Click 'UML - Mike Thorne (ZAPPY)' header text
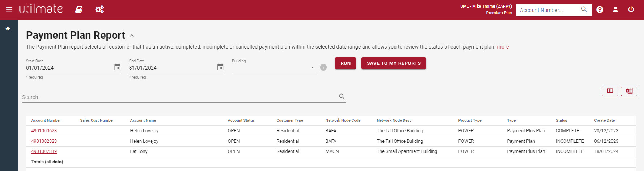The height and width of the screenshot is (171, 644). click(x=486, y=6)
